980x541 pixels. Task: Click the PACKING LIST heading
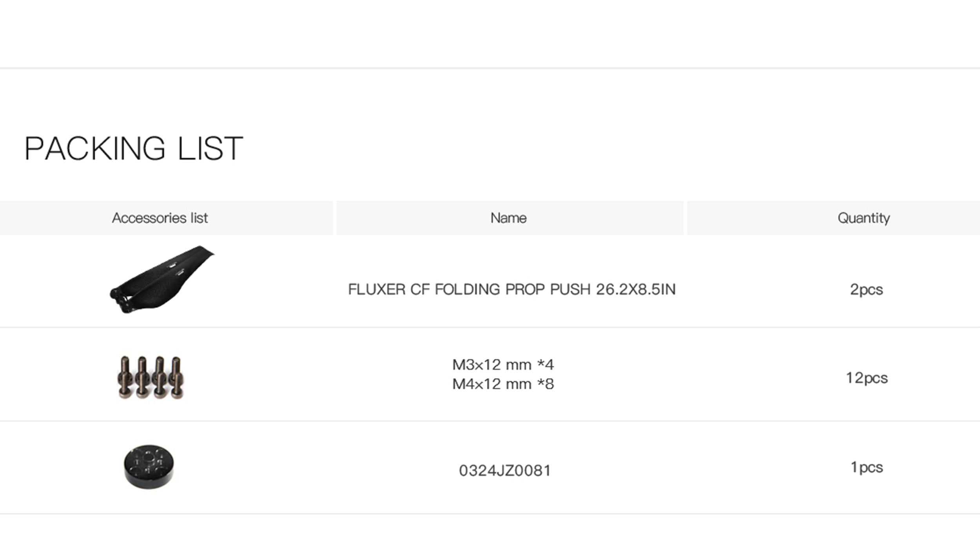click(134, 148)
